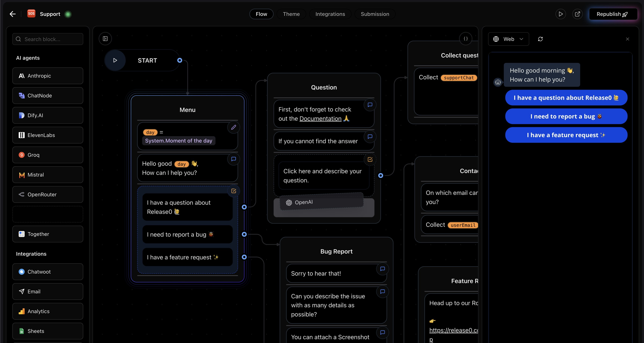Open the Web platform dropdown
Viewport: 644px width, 343px height.
coord(508,39)
